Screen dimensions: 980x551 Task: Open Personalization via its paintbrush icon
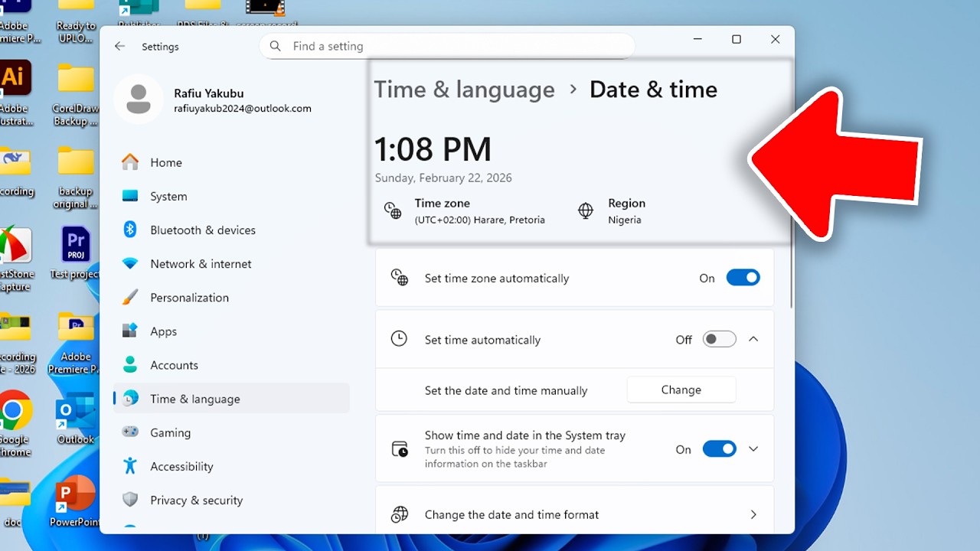130,297
